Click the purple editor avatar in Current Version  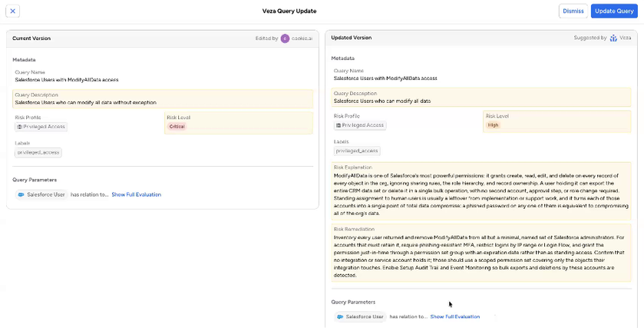click(285, 38)
